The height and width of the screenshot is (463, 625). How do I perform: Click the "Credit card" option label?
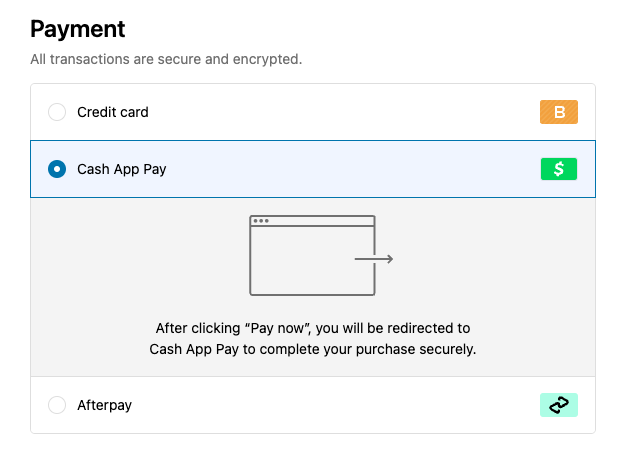(113, 112)
